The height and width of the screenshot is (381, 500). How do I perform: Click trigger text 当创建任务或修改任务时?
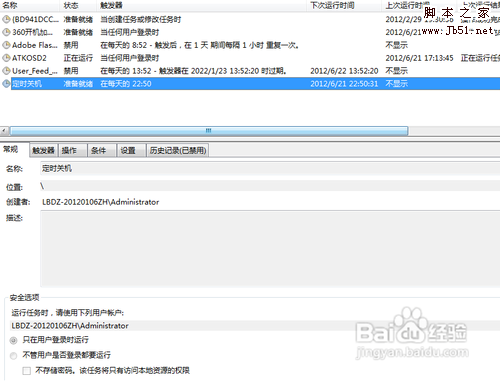(x=141, y=19)
